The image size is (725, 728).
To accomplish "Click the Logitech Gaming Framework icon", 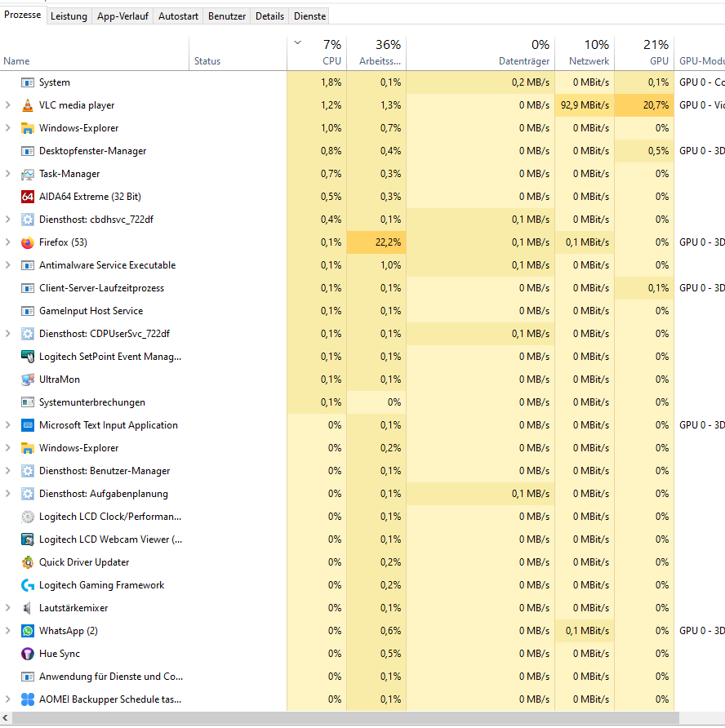I will (x=28, y=585).
